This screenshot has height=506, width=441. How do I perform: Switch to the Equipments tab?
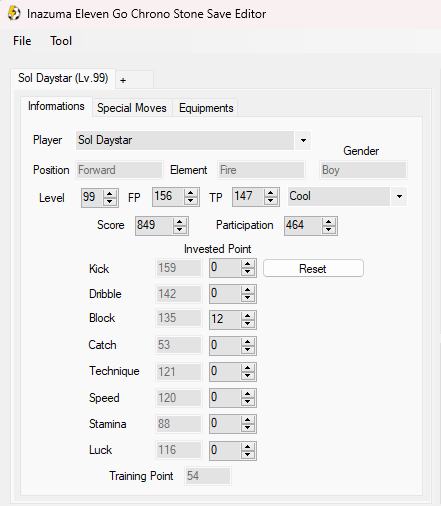(206, 108)
